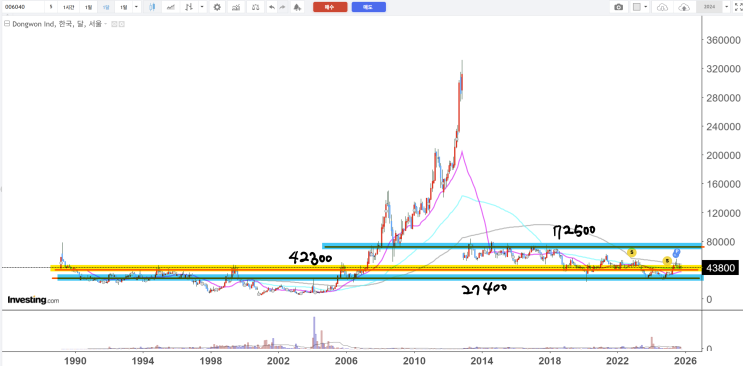Image resolution: width=743 pixels, height=366 pixels.
Task: Switch to the line chart style icon
Action: click(x=170, y=7)
